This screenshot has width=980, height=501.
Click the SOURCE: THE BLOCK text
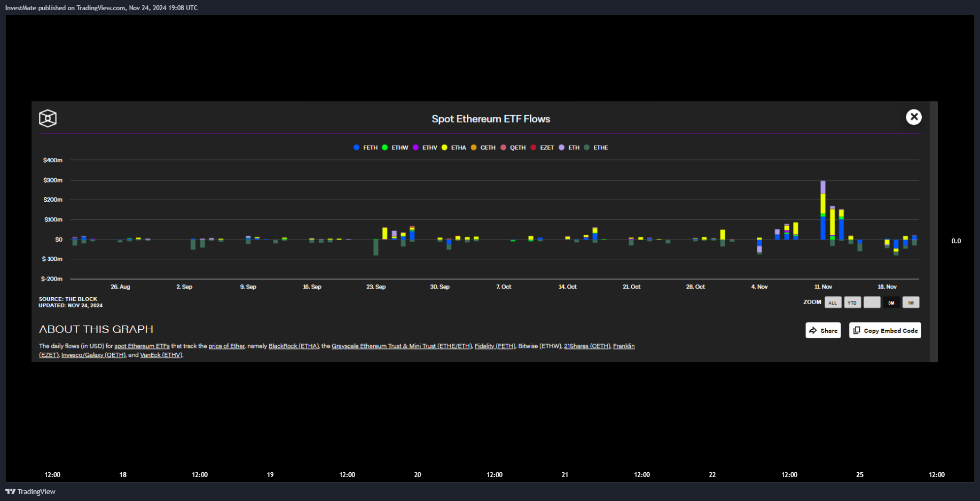(x=68, y=299)
